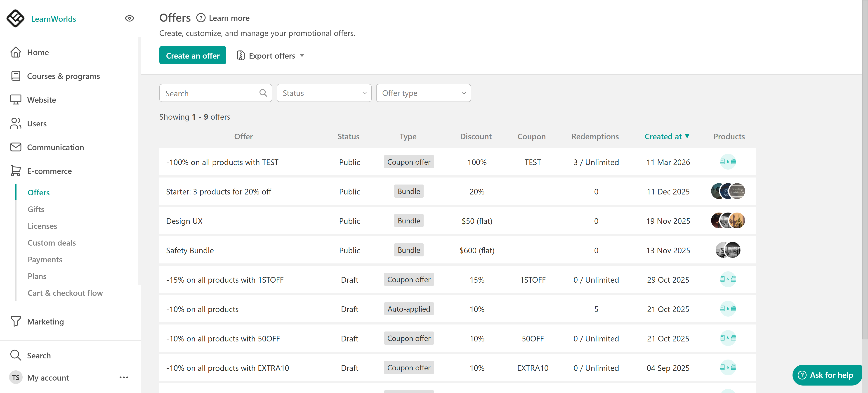Click the Courses & programs book icon
The width and height of the screenshot is (868, 393).
[x=16, y=76]
